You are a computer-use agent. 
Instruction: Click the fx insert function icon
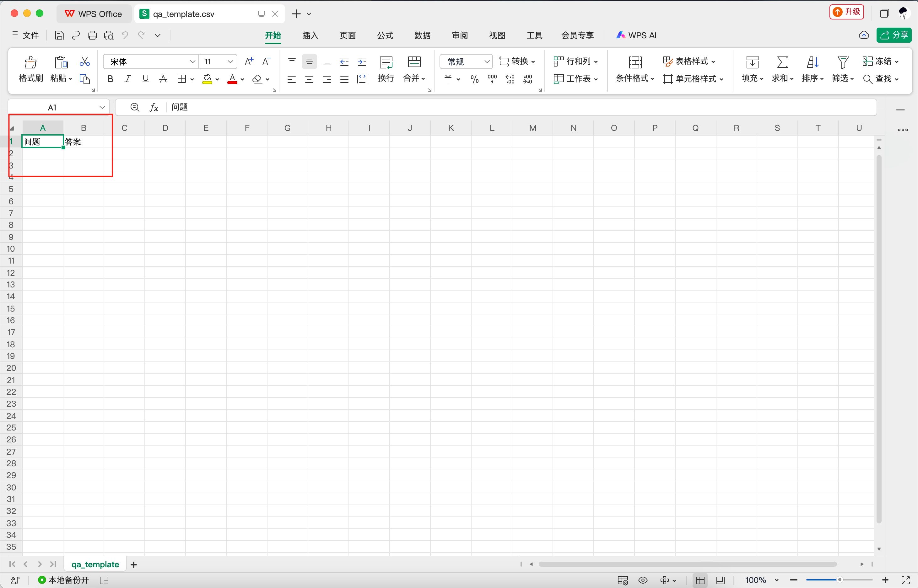[x=154, y=107]
